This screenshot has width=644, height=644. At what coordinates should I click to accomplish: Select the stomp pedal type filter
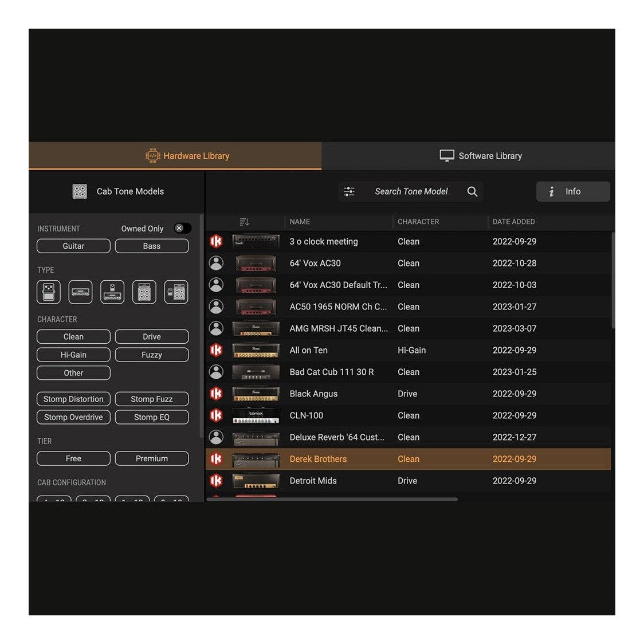tap(49, 292)
